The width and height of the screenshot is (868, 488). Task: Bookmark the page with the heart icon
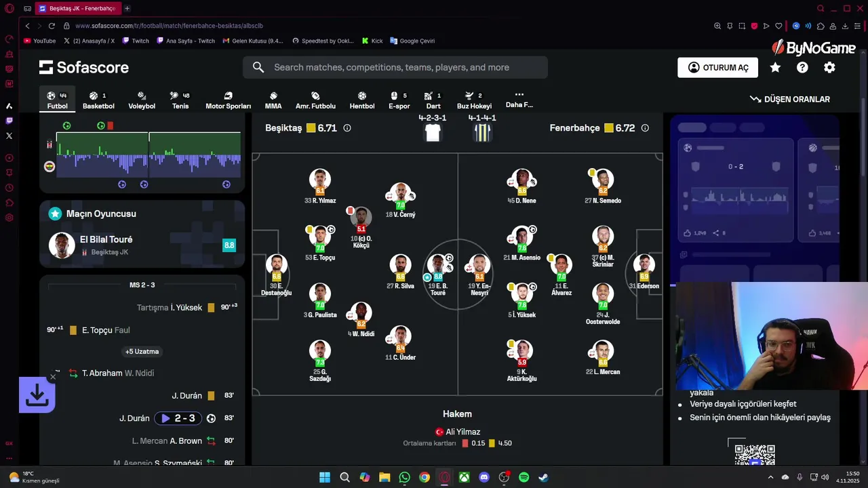click(x=778, y=26)
